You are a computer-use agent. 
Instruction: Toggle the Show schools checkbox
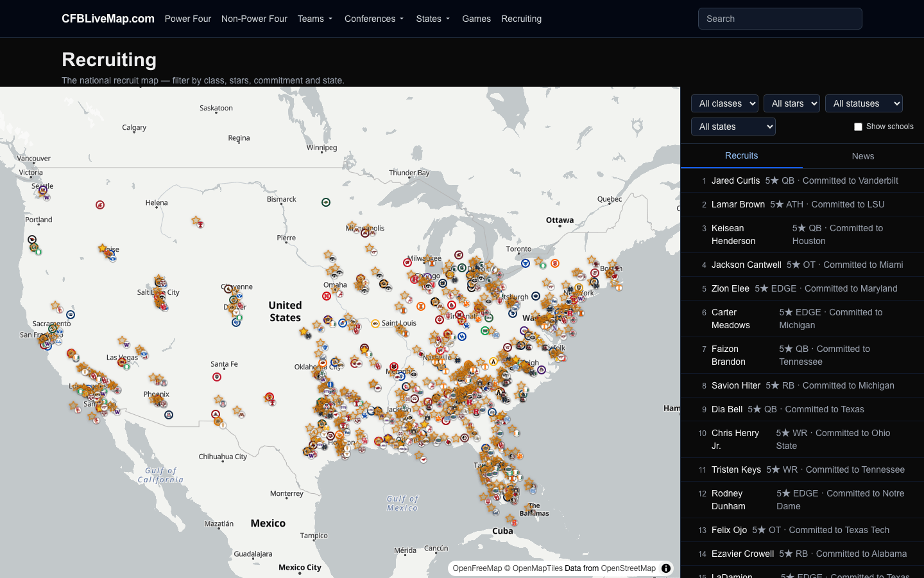click(858, 127)
